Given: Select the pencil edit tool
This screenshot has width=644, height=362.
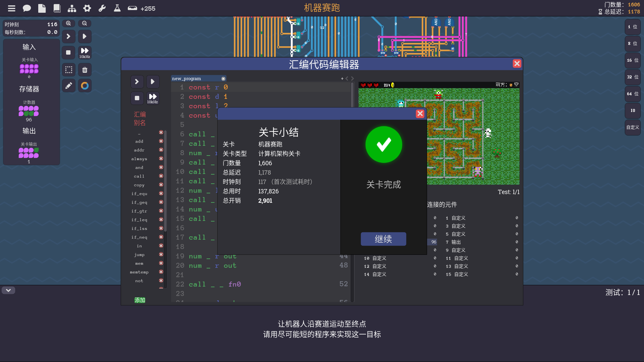Looking at the screenshot, I should (68, 86).
